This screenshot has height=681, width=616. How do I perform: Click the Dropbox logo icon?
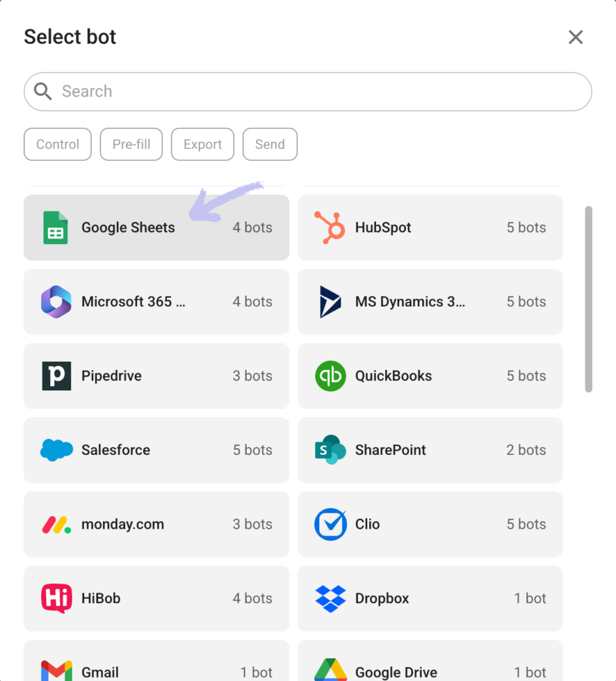(330, 599)
